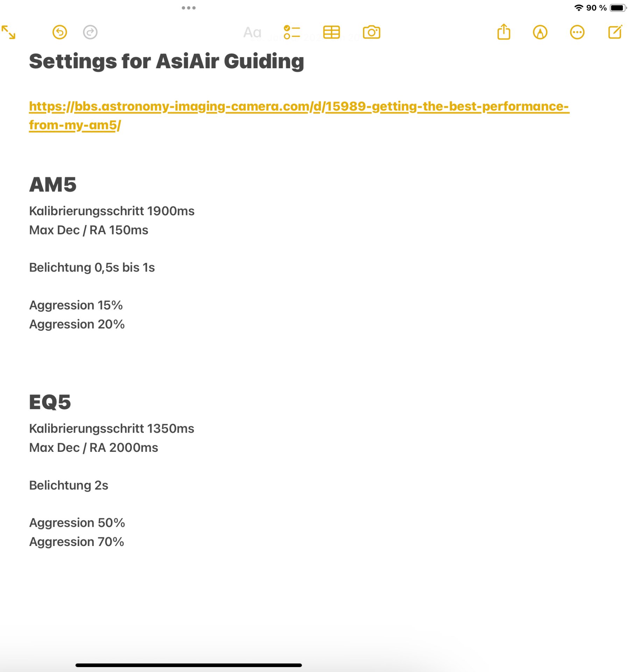Insert a table using the table icon
The width and height of the screenshot is (637, 672).
(x=332, y=33)
